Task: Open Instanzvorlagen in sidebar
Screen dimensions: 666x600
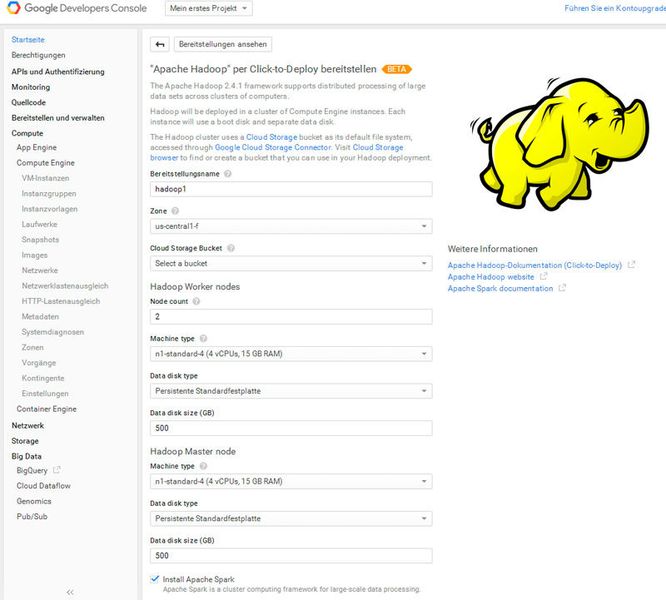Action: point(50,208)
